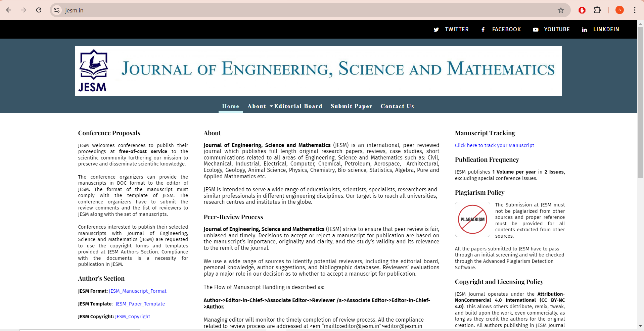Click the vertical scrollbar thumb
The width and height of the screenshot is (644, 331).
click(640, 102)
